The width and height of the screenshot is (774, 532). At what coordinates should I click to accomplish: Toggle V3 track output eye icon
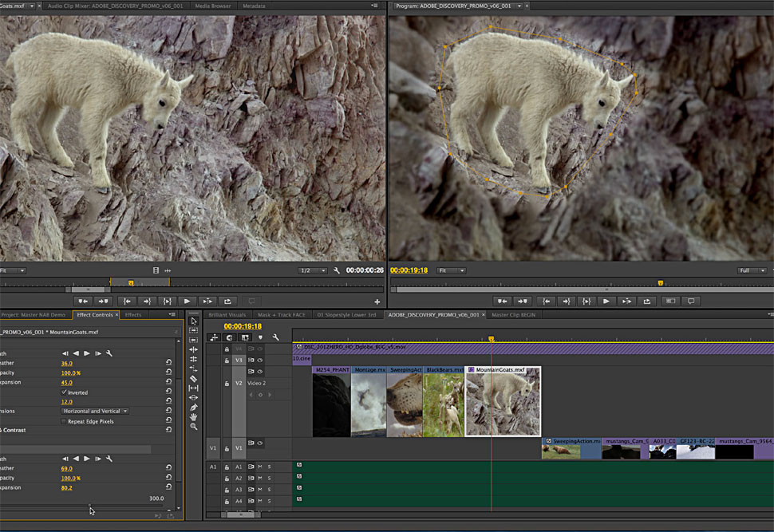click(x=260, y=360)
